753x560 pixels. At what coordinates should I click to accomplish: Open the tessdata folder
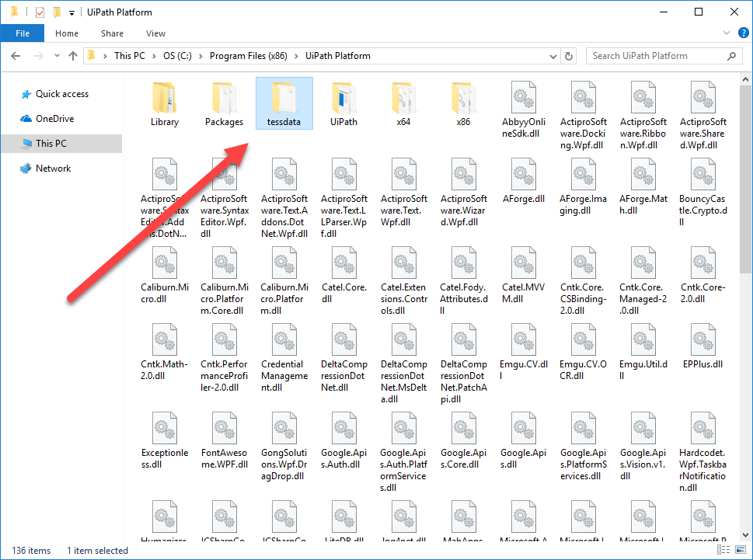click(x=284, y=103)
